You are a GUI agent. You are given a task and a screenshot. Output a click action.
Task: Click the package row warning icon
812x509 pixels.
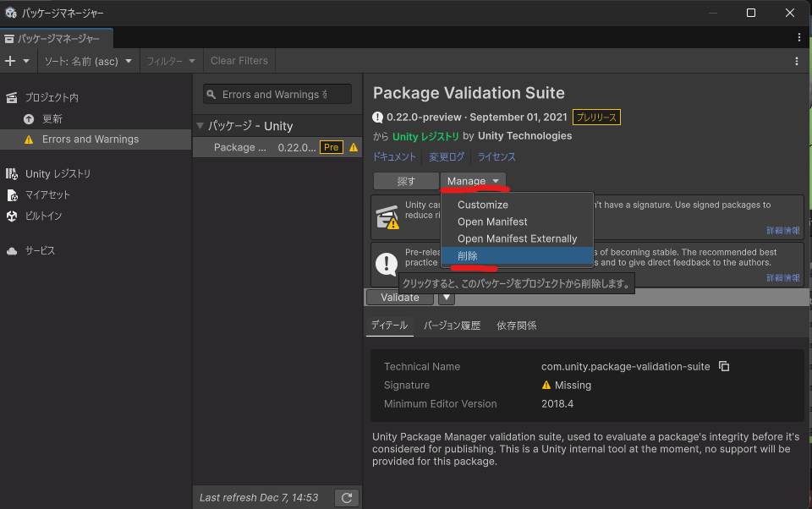point(354,147)
